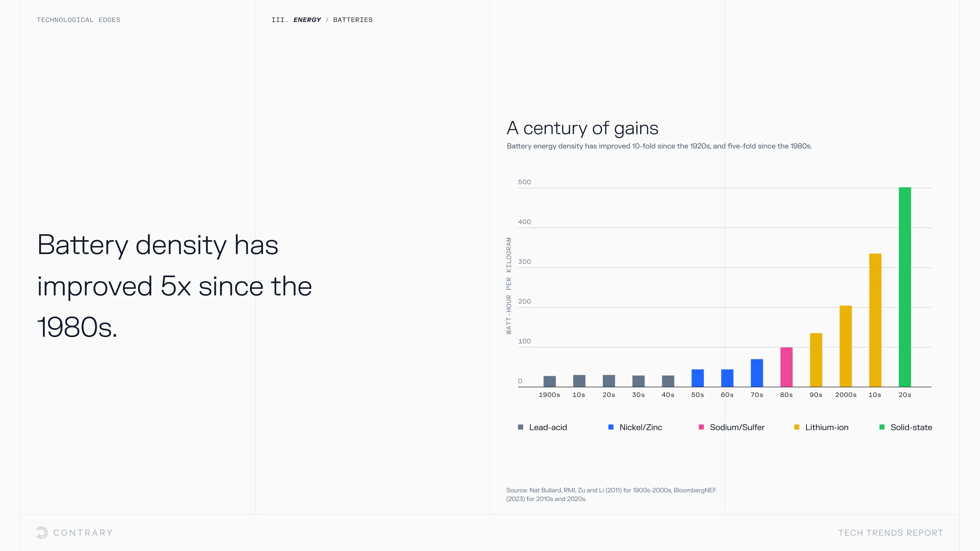
Task: Click the TECH TRENDS REPORT footer text
Action: click(x=891, y=533)
